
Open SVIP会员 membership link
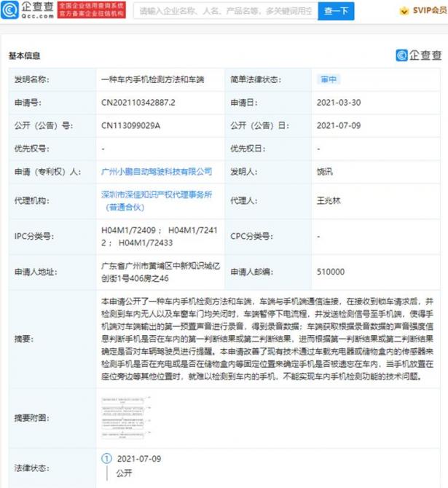click(x=428, y=11)
